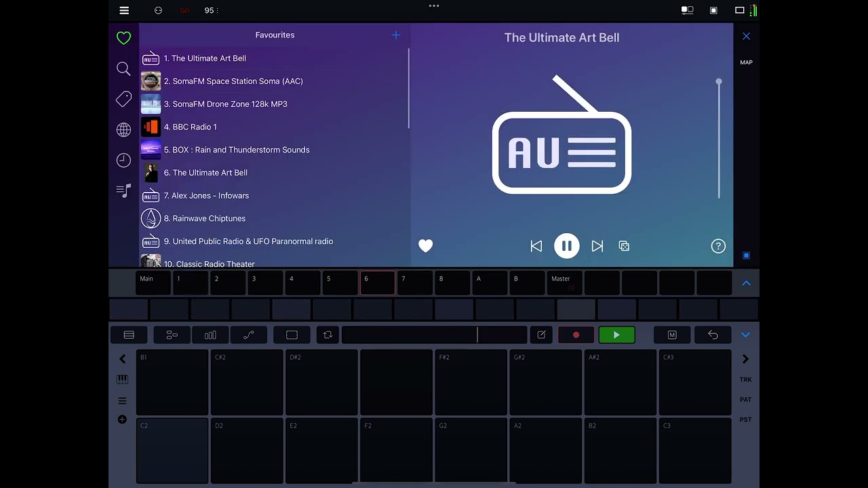868x488 pixels.
Task: Activate the selection rectangle tool
Action: point(292,335)
